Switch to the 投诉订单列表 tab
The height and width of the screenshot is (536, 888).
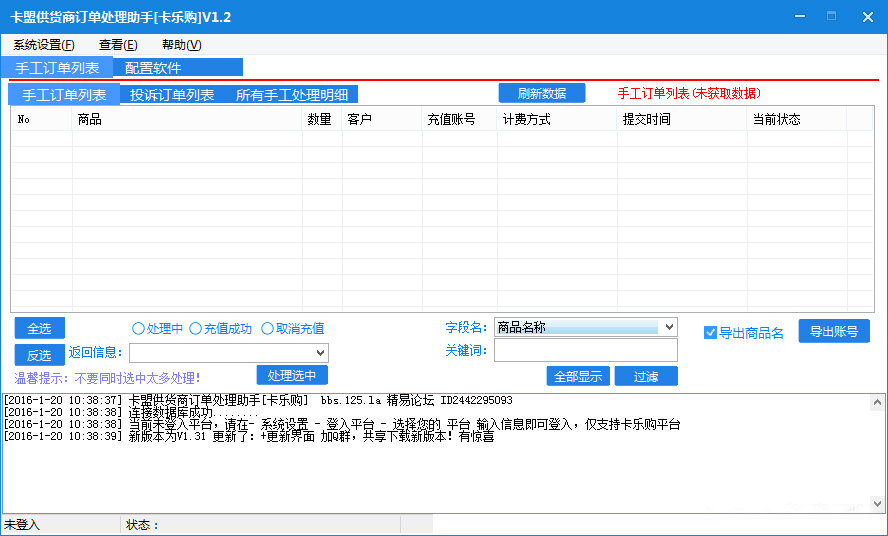click(x=172, y=95)
